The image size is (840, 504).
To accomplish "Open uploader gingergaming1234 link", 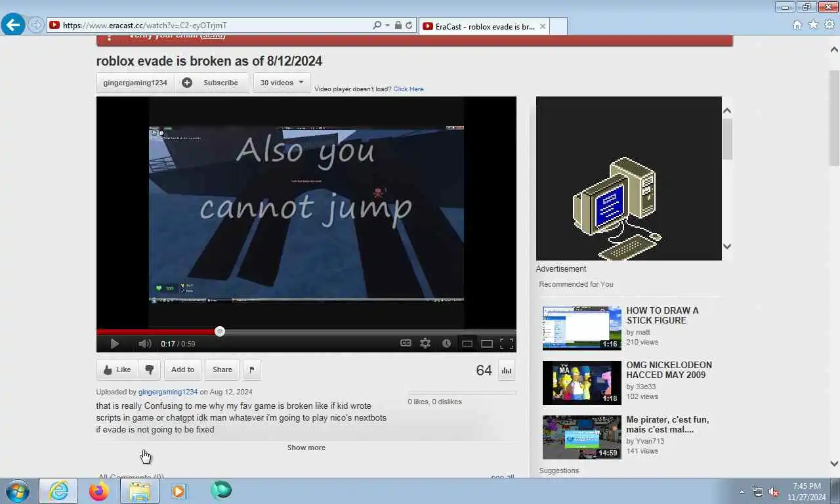I will pyautogui.click(x=168, y=392).
